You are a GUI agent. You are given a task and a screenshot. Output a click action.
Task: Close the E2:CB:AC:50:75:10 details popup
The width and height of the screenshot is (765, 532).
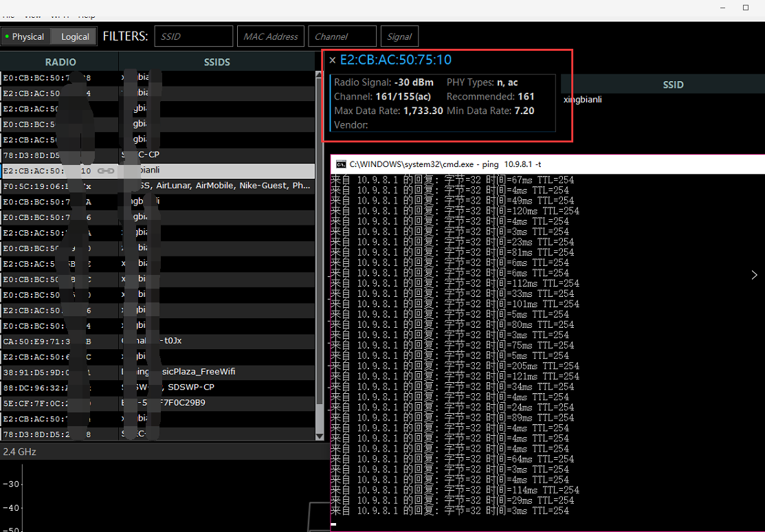click(x=332, y=60)
